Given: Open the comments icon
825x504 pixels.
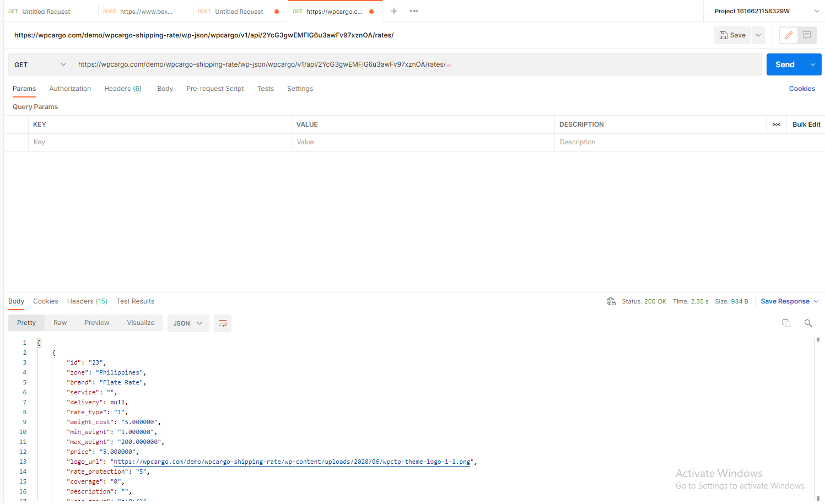Looking at the screenshot, I should [x=807, y=35].
